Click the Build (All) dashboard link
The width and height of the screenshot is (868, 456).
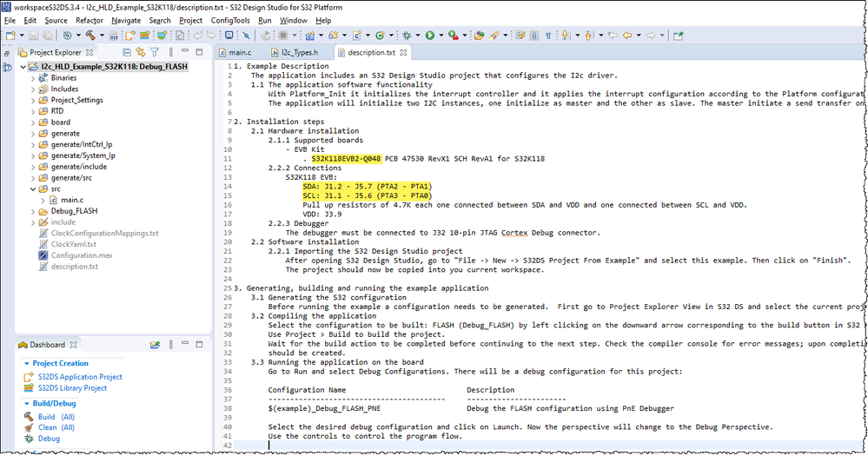pos(56,417)
